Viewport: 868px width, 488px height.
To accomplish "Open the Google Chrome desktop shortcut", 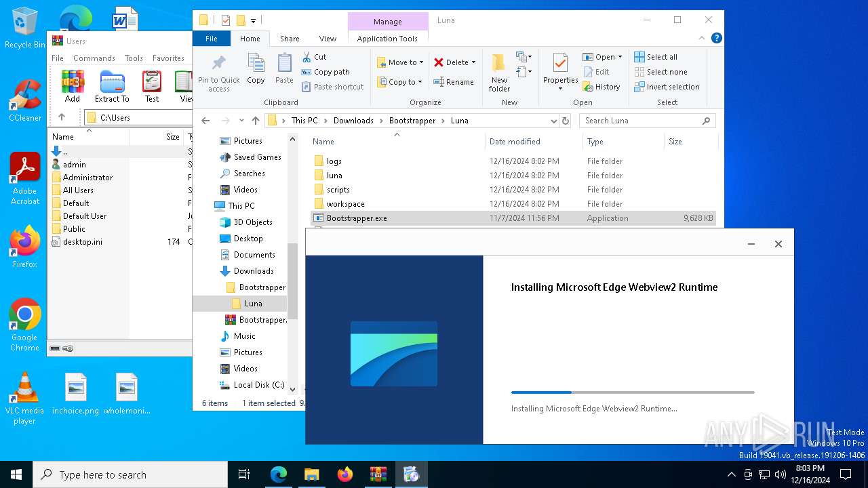I will (24, 325).
